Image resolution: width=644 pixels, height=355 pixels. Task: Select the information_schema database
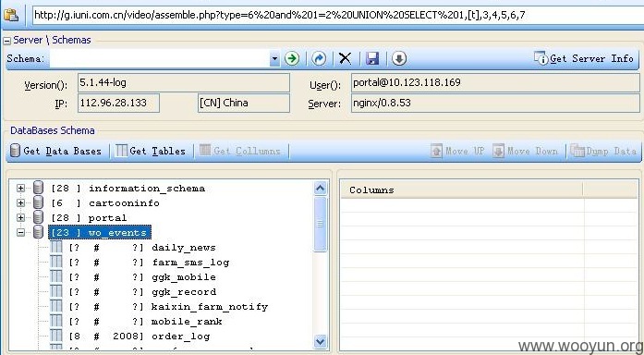pos(128,189)
